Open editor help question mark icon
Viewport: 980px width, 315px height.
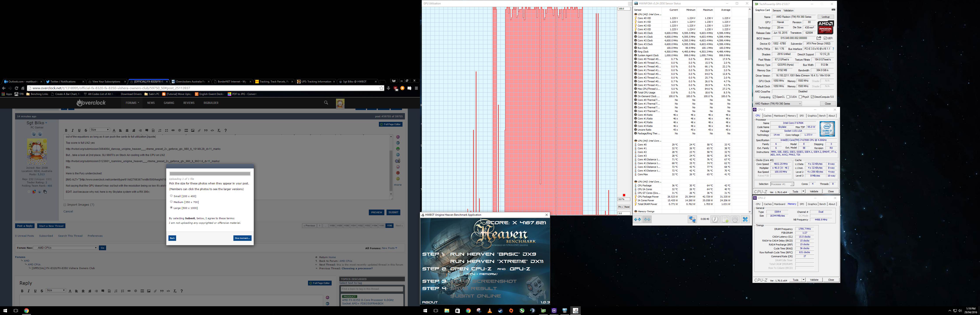(x=226, y=131)
